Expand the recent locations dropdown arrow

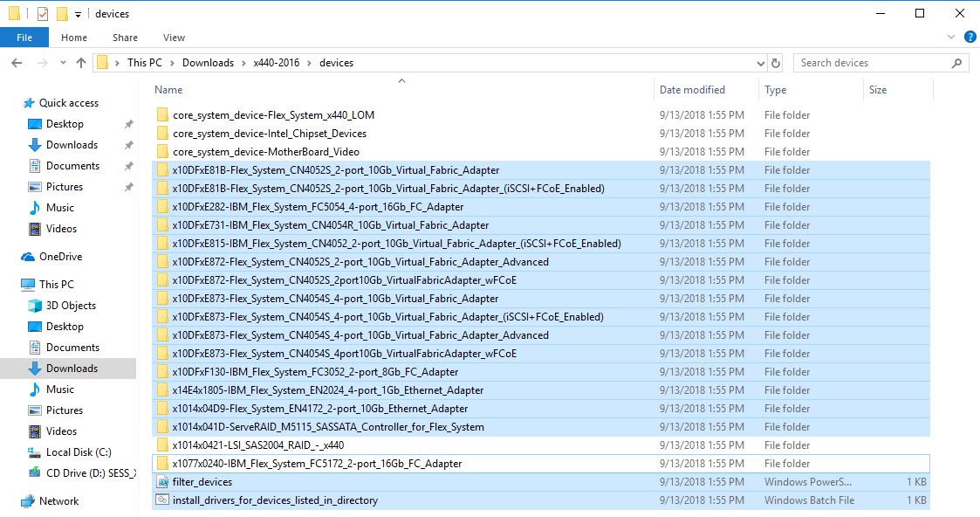point(60,64)
